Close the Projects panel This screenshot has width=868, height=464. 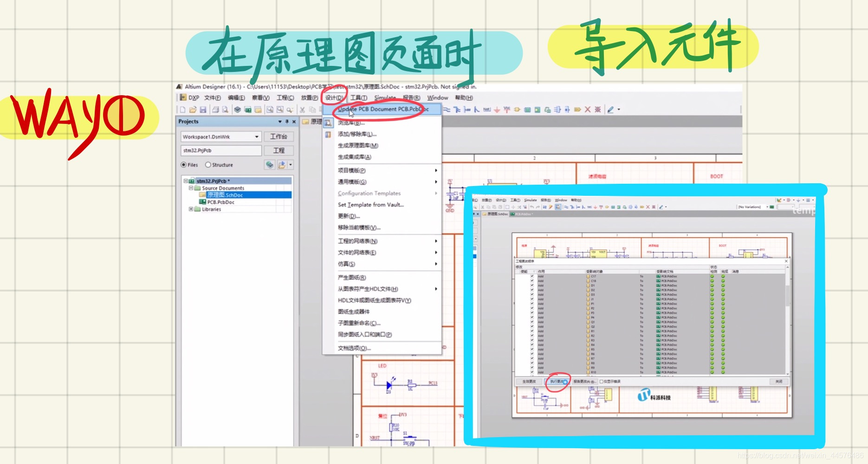tap(294, 122)
